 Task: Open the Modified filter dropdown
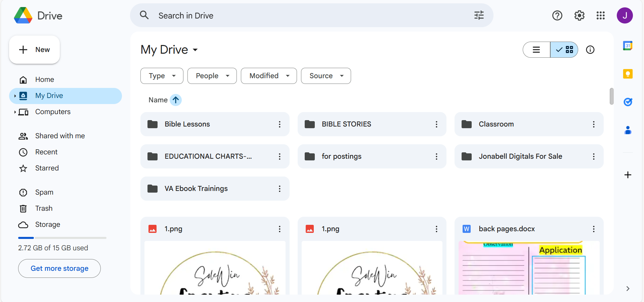269,76
